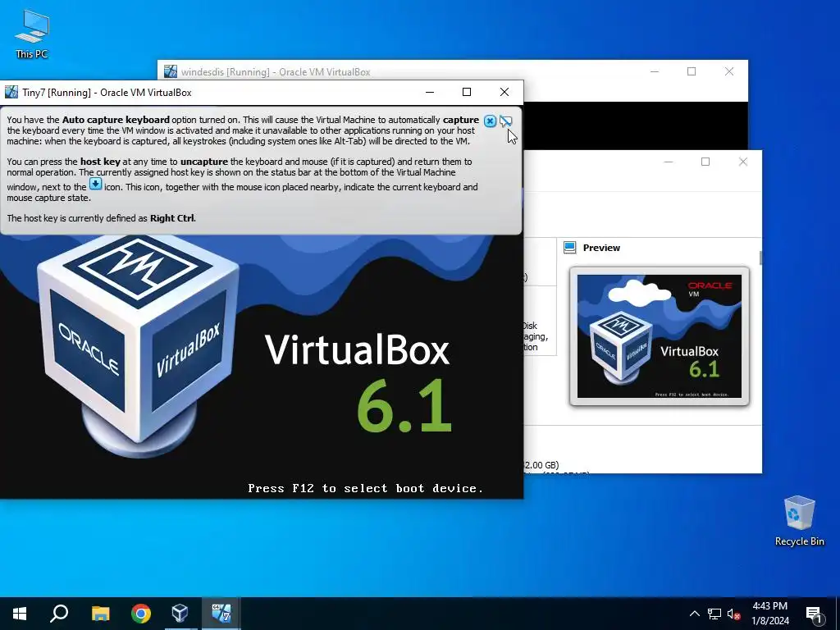Click the Tiny7 [Running] window title text
Viewport: 840px width, 630px height.
coord(107,92)
